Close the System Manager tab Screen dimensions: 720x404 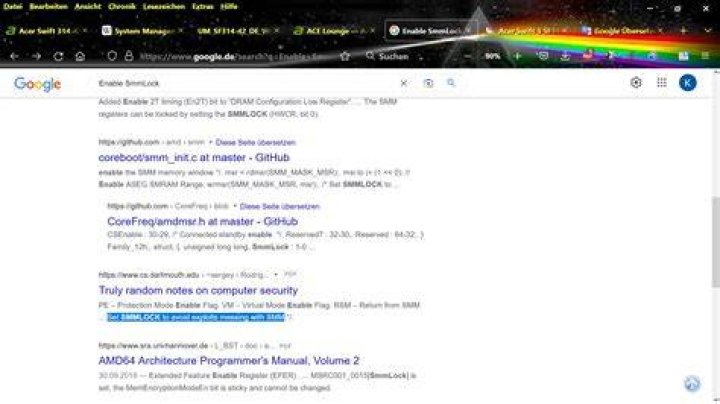click(x=180, y=31)
